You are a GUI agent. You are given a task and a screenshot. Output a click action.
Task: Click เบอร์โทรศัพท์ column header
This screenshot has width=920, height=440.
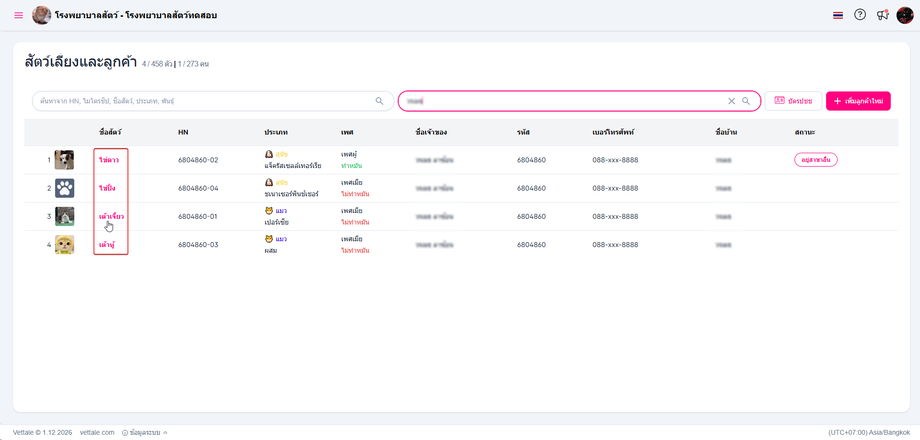coord(613,133)
